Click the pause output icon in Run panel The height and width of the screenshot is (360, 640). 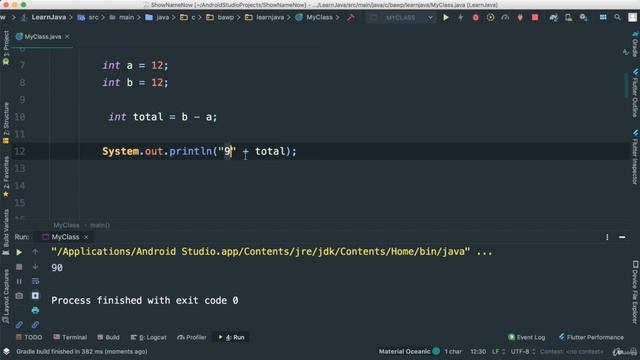(19, 281)
